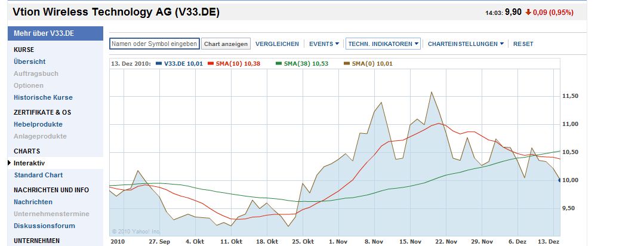644x246 pixels.
Task: Click the 13. Dez x-axis label
Action: coord(549,241)
